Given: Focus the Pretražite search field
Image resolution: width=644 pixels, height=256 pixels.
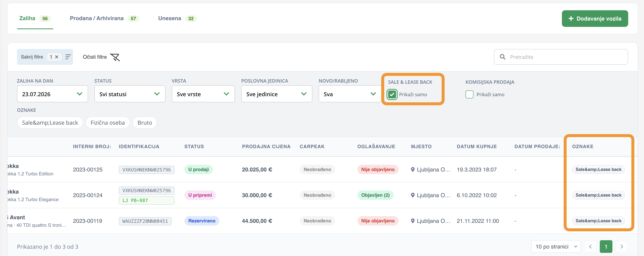Looking at the screenshot, I should pyautogui.click(x=561, y=57).
